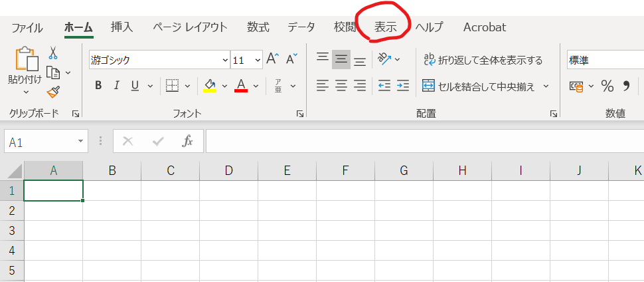Open the font size 11 dropdown

pyautogui.click(x=258, y=60)
